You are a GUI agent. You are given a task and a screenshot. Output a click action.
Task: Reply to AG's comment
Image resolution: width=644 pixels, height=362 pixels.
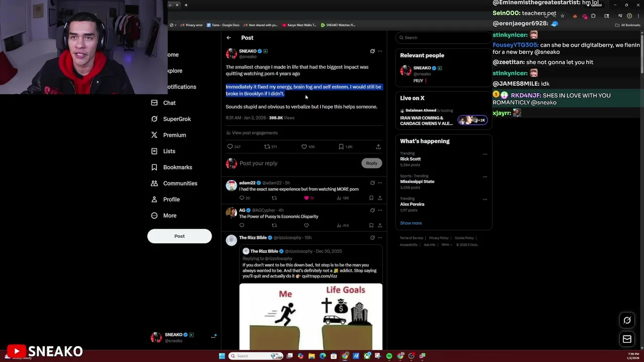[242, 225]
